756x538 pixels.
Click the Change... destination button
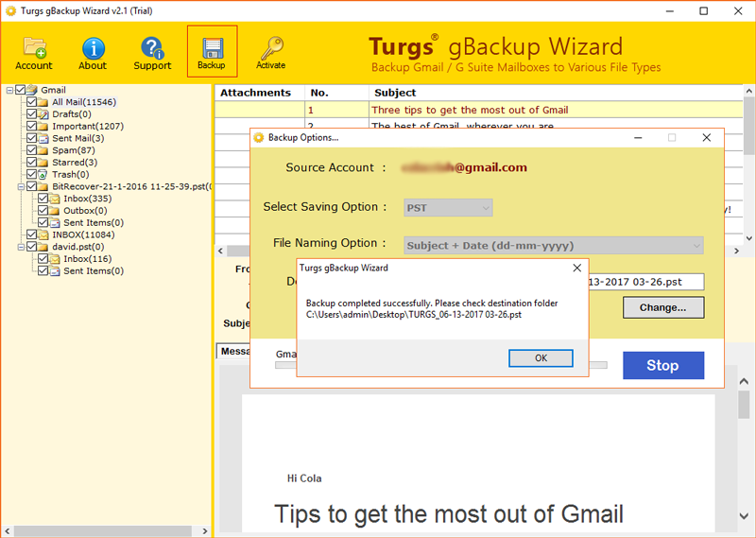click(663, 307)
